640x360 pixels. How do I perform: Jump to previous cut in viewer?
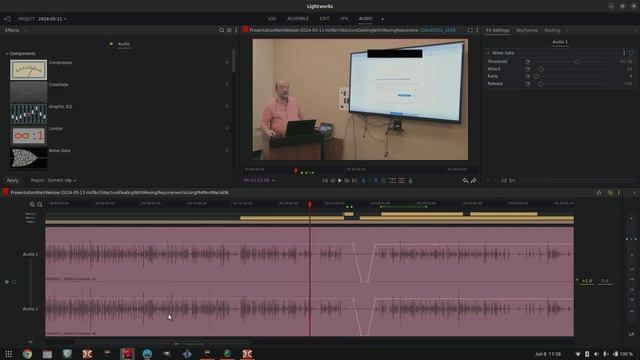coord(325,180)
